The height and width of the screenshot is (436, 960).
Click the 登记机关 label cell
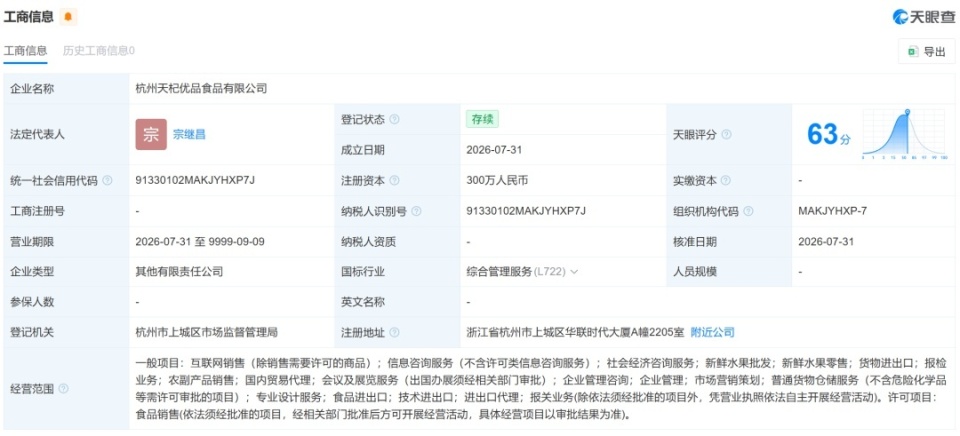tap(67, 333)
